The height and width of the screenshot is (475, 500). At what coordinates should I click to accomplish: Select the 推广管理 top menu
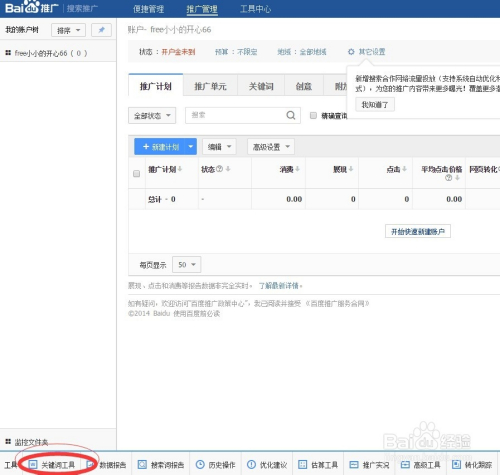coord(202,9)
